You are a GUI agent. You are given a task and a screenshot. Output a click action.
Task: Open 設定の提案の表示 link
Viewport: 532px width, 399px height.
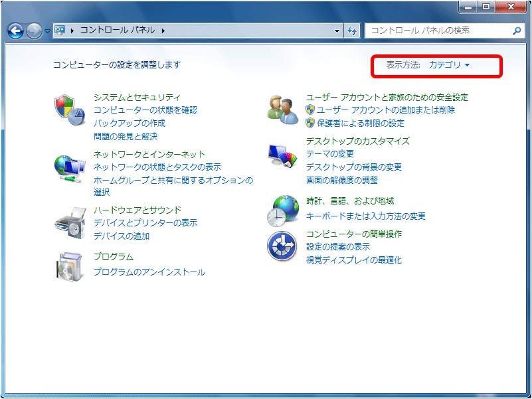(x=338, y=247)
